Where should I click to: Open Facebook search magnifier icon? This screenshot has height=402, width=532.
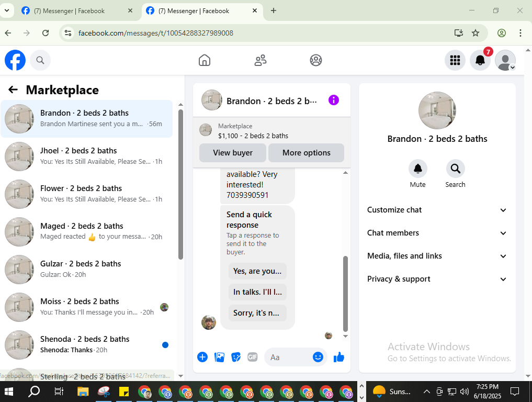[40, 60]
